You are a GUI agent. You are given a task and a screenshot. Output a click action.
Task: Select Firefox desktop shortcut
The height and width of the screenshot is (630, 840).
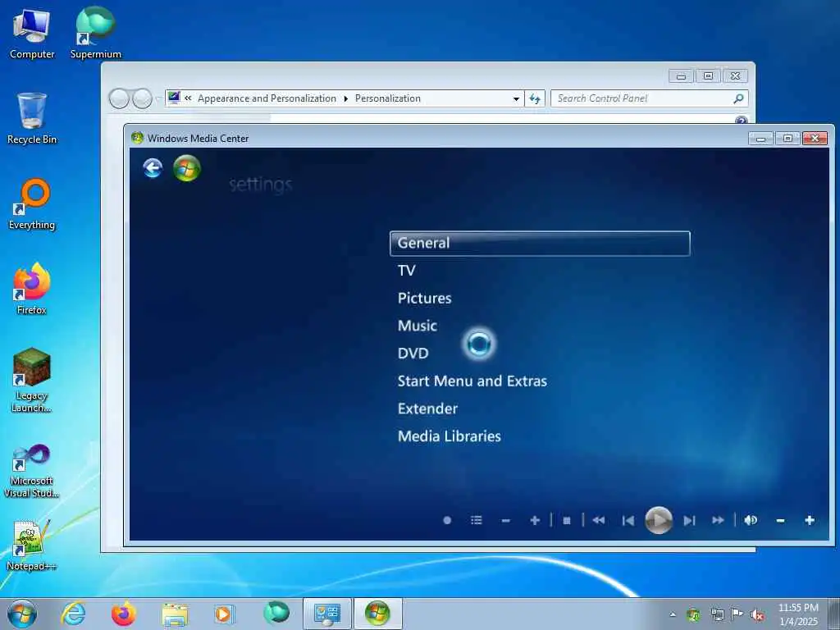click(32, 289)
